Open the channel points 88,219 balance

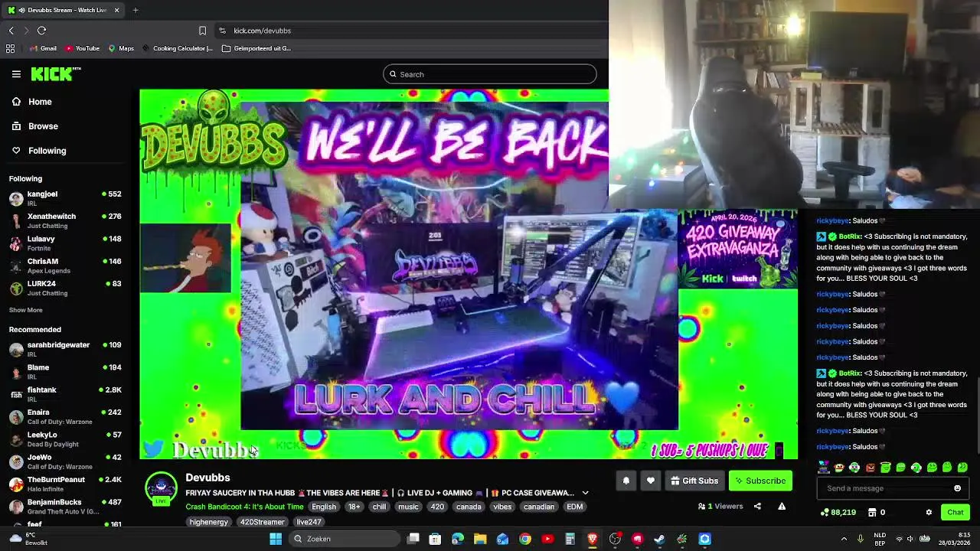[x=838, y=512]
